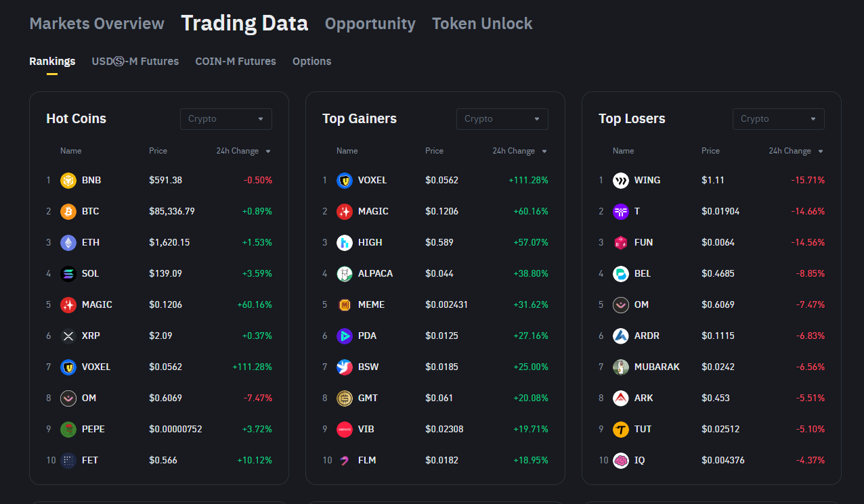Open the Top Gainers Crypto dropdown
Viewport: 864px width, 504px height.
(502, 119)
